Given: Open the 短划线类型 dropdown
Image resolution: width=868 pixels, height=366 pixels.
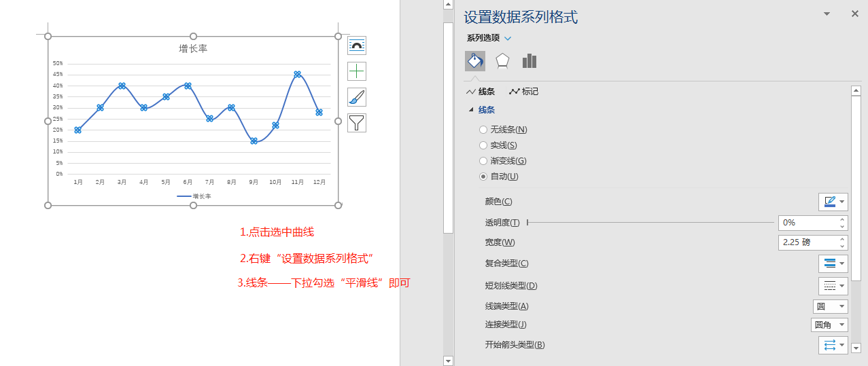Looking at the screenshot, I should [x=833, y=286].
